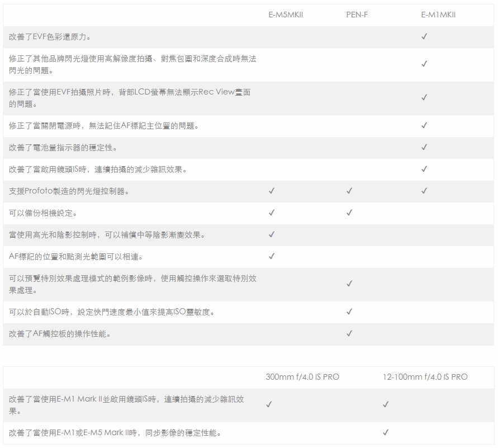Select the row text '改善了EVF色彩還原力。'
498x448 pixels.
click(x=50, y=37)
